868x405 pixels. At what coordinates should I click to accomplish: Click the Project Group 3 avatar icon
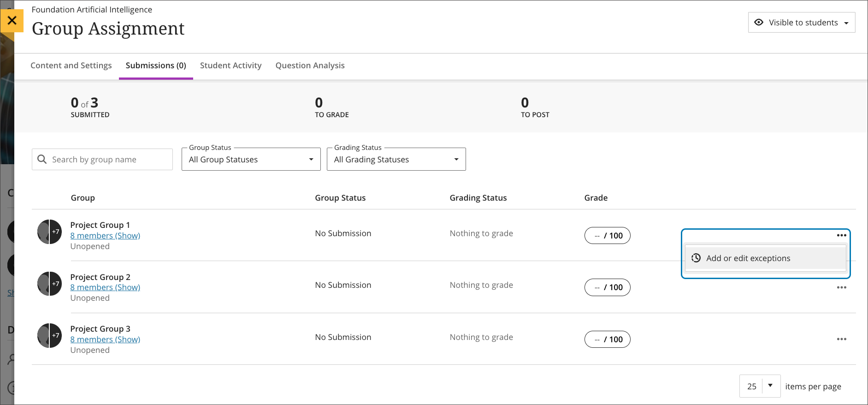(49, 335)
